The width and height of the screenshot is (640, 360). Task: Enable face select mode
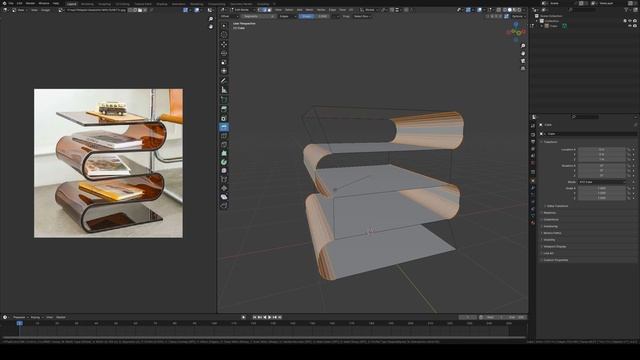pyautogui.click(x=269, y=10)
